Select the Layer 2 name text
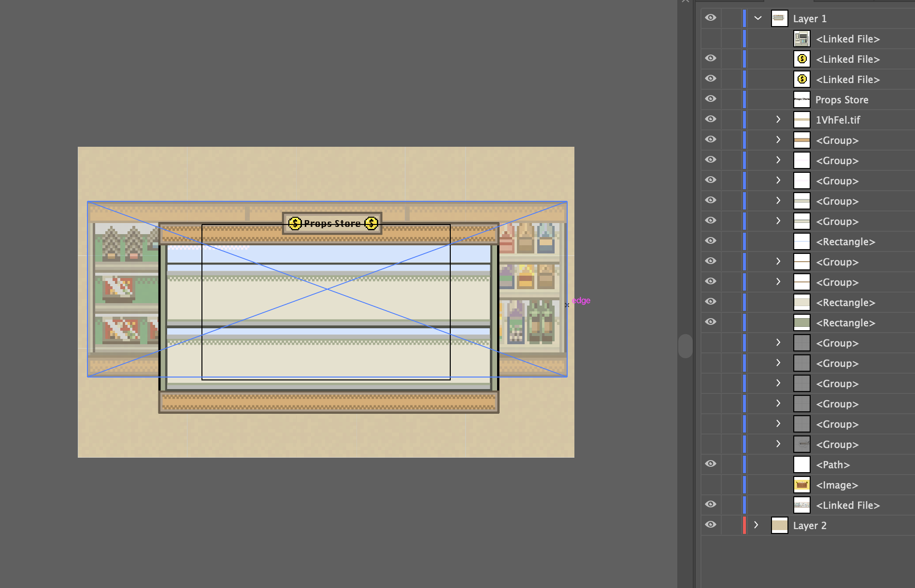Screen dimensions: 915x588 point(810,526)
